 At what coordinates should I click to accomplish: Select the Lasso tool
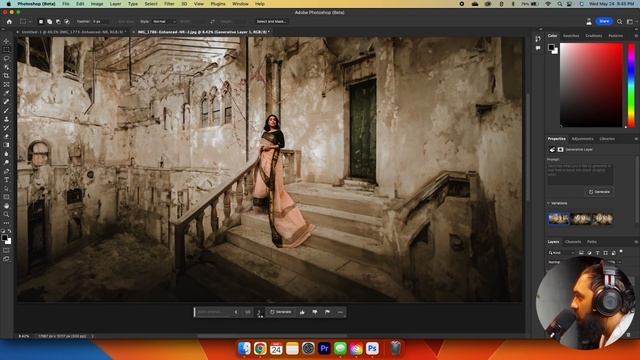(6, 58)
